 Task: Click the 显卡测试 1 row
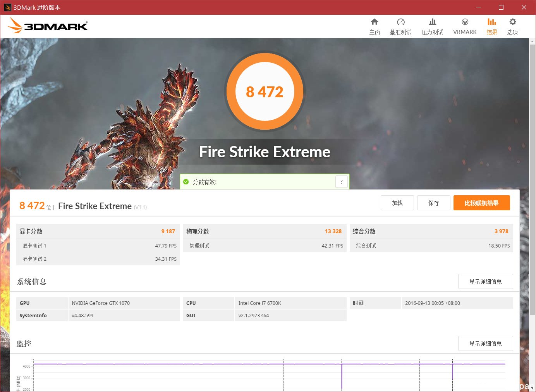pyautogui.click(x=98, y=246)
